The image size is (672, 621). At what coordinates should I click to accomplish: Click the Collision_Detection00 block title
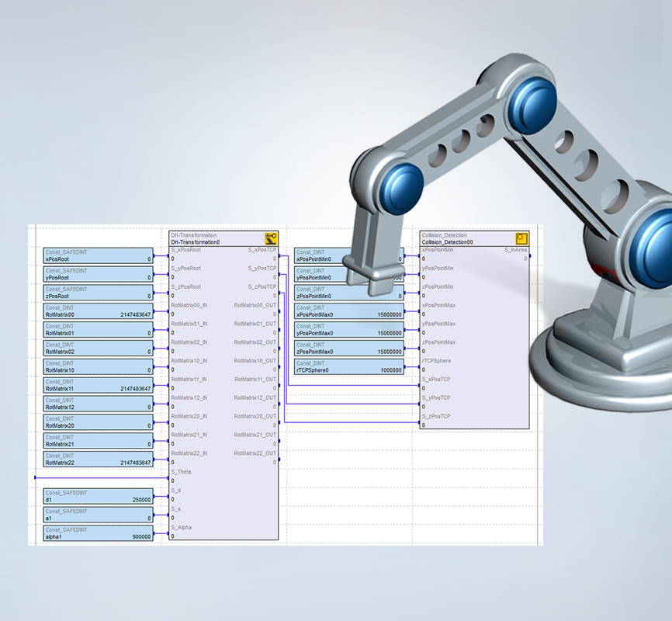click(447, 242)
